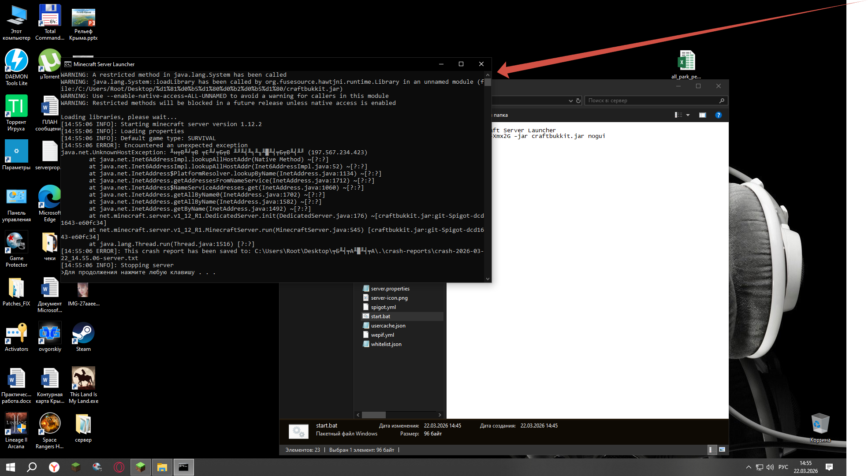The width and height of the screenshot is (868, 476).
Task: Click the horizontal scrollbar thumb in Explorer file list
Action: tap(374, 415)
